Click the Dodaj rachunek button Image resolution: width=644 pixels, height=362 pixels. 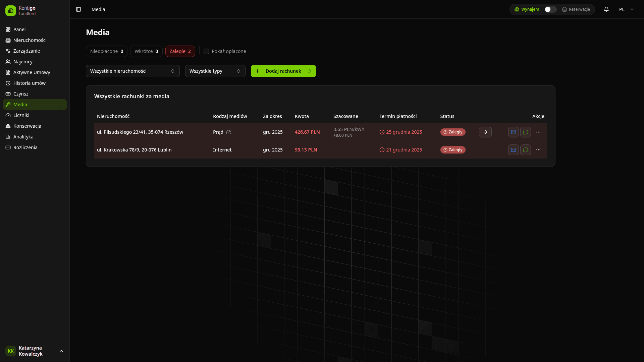click(283, 71)
